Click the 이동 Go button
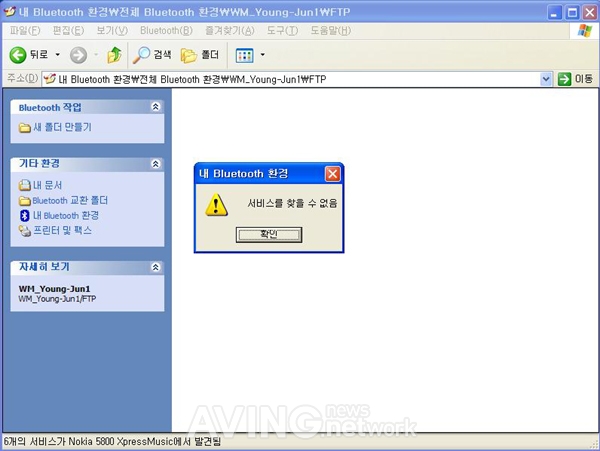This screenshot has height=451, width=600. (575, 79)
